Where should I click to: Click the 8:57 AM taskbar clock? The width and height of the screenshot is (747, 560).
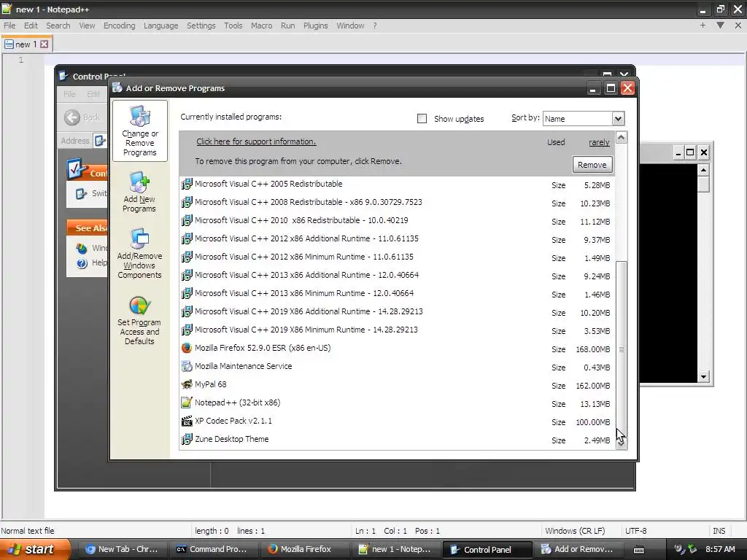click(x=720, y=549)
